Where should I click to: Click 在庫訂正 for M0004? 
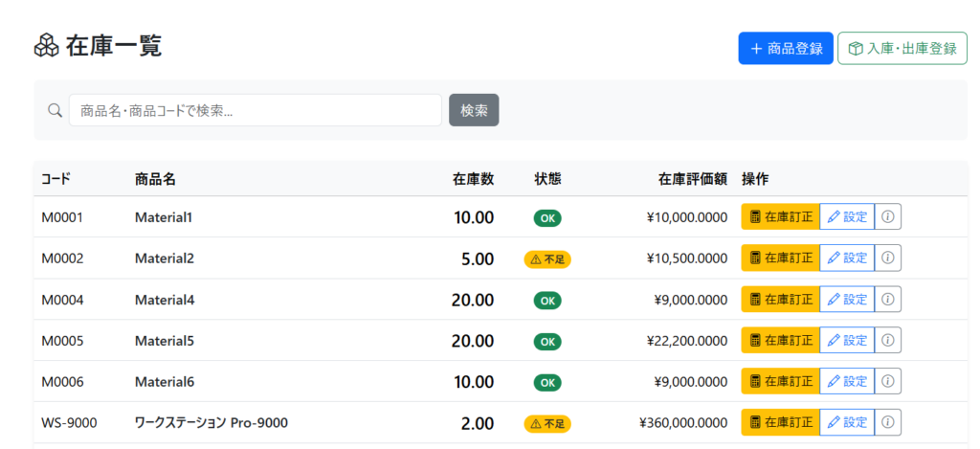780,300
